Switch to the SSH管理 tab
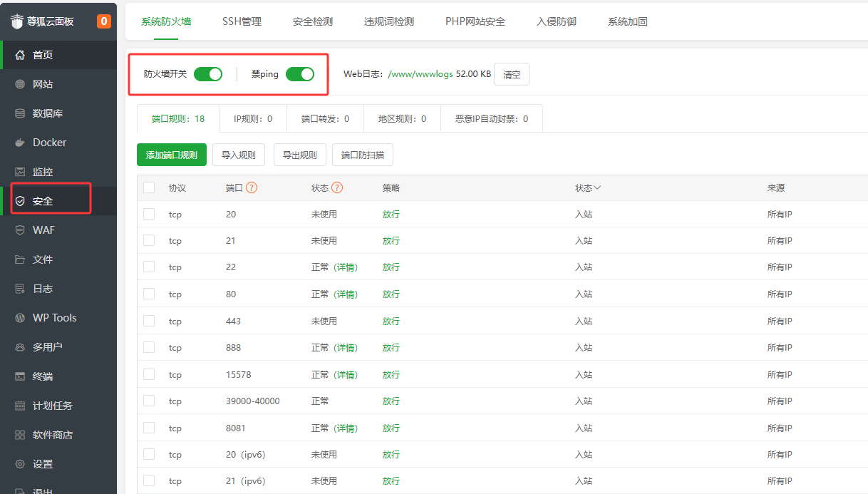This screenshot has height=494, width=868. pos(242,21)
